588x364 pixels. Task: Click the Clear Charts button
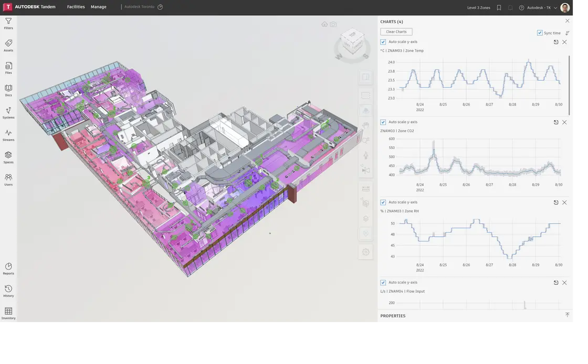pos(396,32)
